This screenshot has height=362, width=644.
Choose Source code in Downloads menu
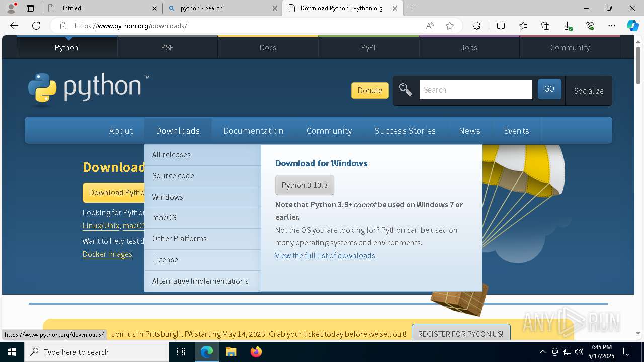202,176
